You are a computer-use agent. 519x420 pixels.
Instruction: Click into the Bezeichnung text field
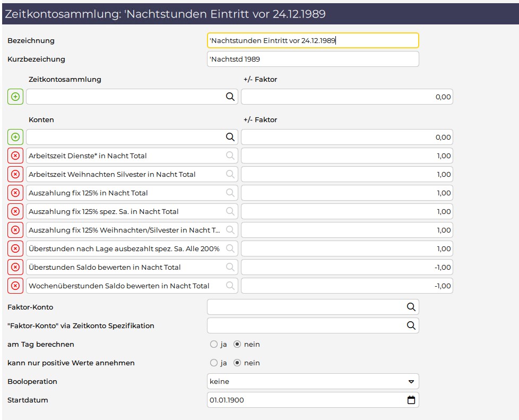tap(313, 40)
